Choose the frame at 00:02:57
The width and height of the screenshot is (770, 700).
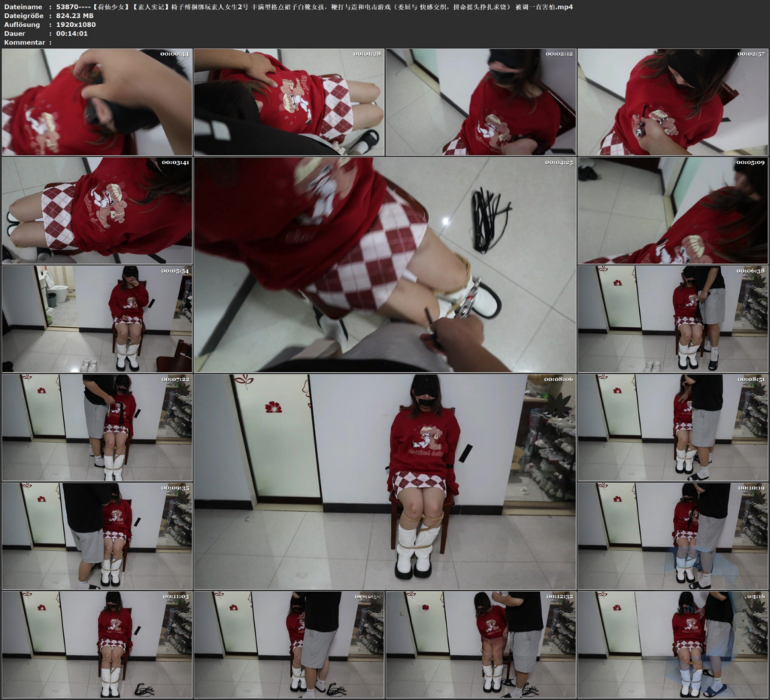click(x=673, y=102)
